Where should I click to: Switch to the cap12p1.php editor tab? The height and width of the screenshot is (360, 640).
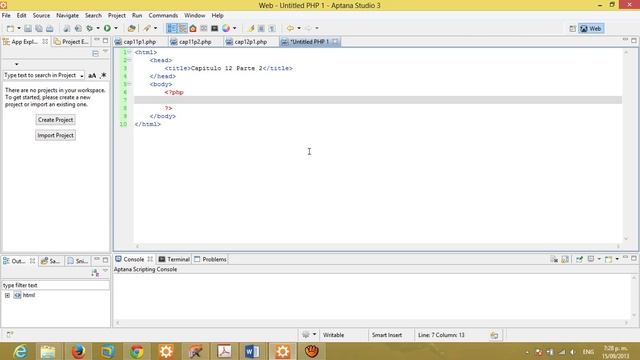point(251,42)
